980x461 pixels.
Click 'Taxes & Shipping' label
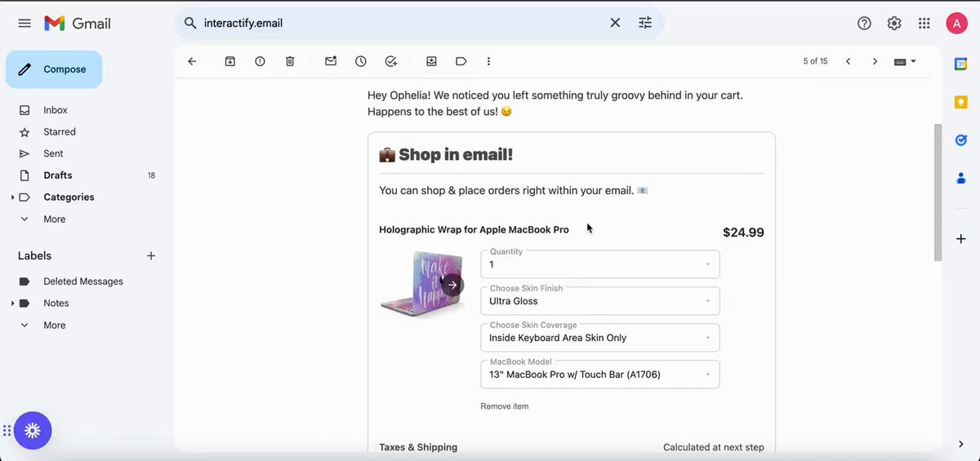tap(418, 447)
